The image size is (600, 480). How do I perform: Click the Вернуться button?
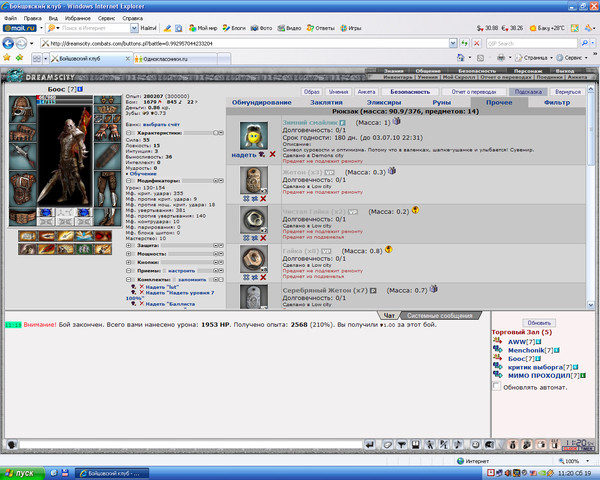[x=568, y=92]
